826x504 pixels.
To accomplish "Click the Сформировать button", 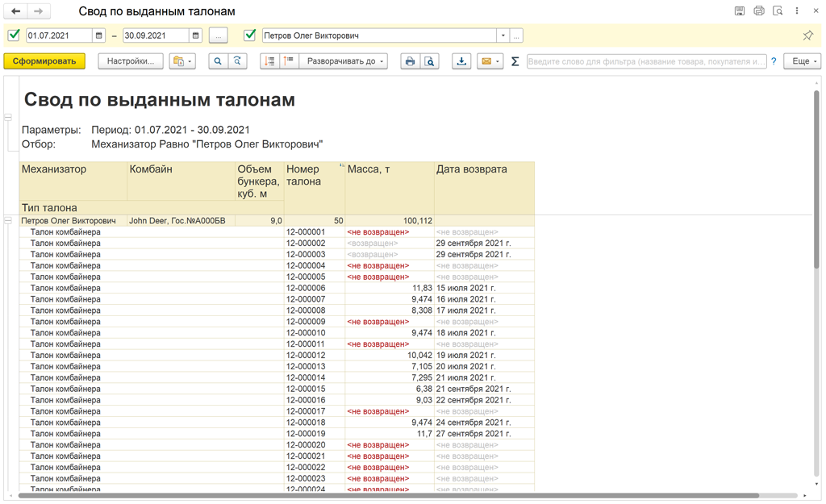I will pos(44,61).
